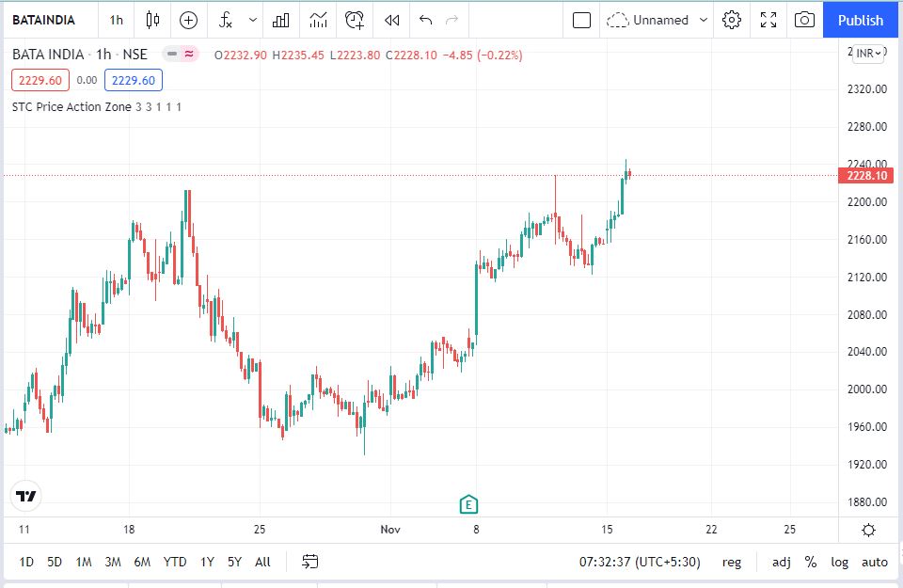Open the financials bar chart icon
The image size is (903, 588).
280,20
